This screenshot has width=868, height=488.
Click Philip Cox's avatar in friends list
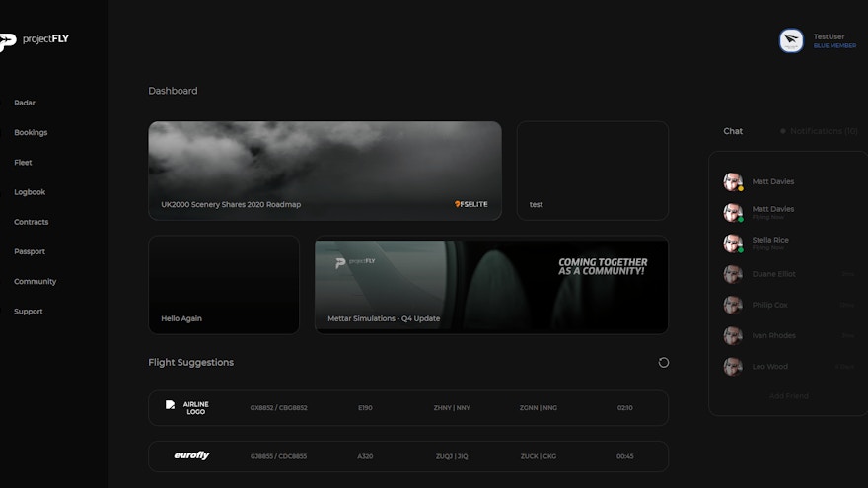(733, 305)
